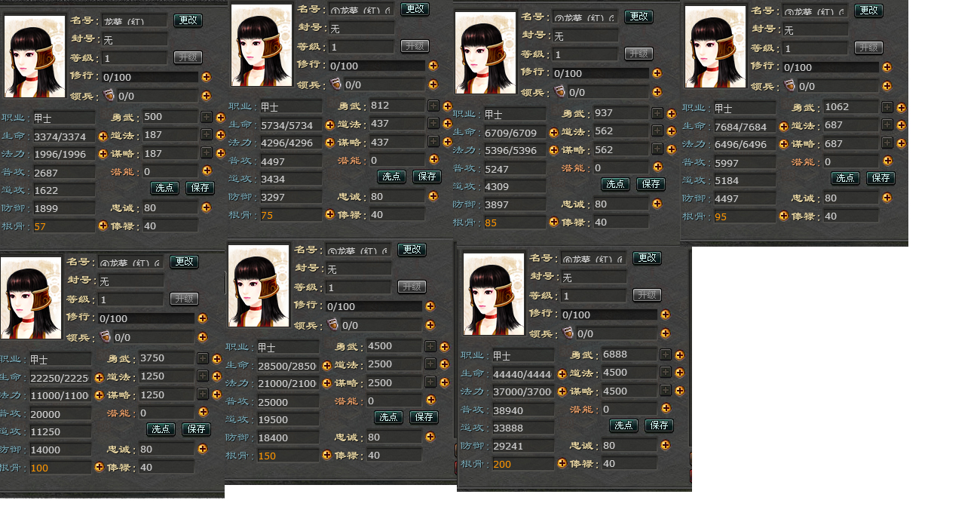980x528 pixels.
Task: Click 洗点 in the panel with 勇武 812
Action: (x=391, y=177)
